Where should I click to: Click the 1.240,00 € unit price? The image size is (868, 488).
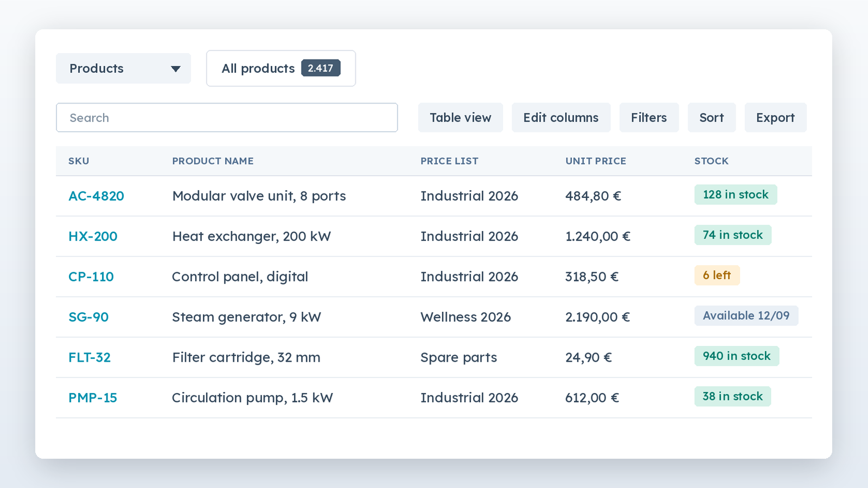coord(598,236)
